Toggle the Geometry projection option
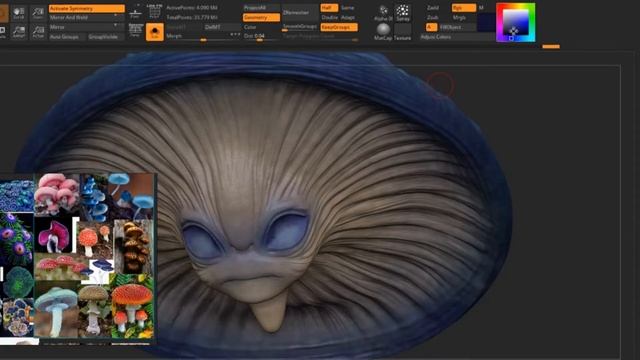 pyautogui.click(x=261, y=18)
